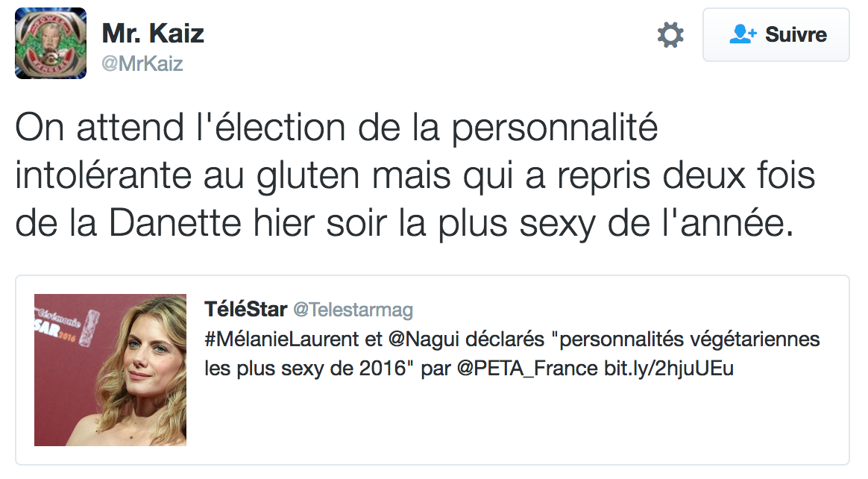The image size is (868, 479).
Task: Click the TéléStar account name
Action: [245, 310]
